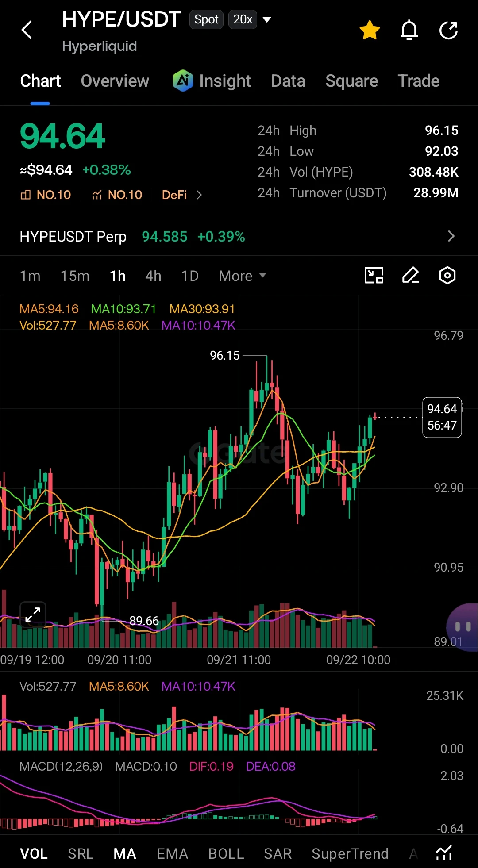
Task: Go back using the left arrow
Action: [x=27, y=30]
